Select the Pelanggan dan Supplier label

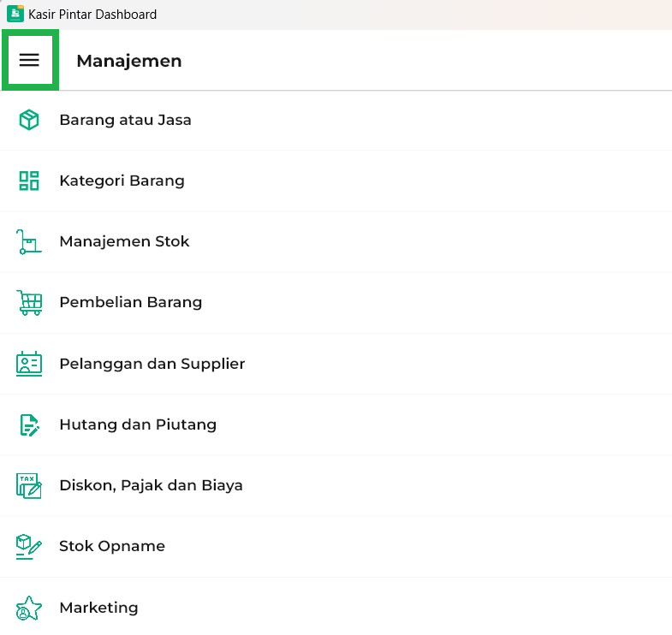pos(152,364)
